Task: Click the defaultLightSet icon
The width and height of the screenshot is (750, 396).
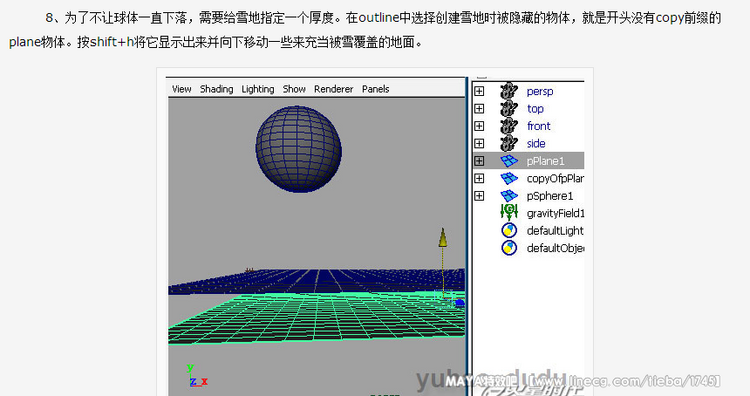Action: point(509,231)
